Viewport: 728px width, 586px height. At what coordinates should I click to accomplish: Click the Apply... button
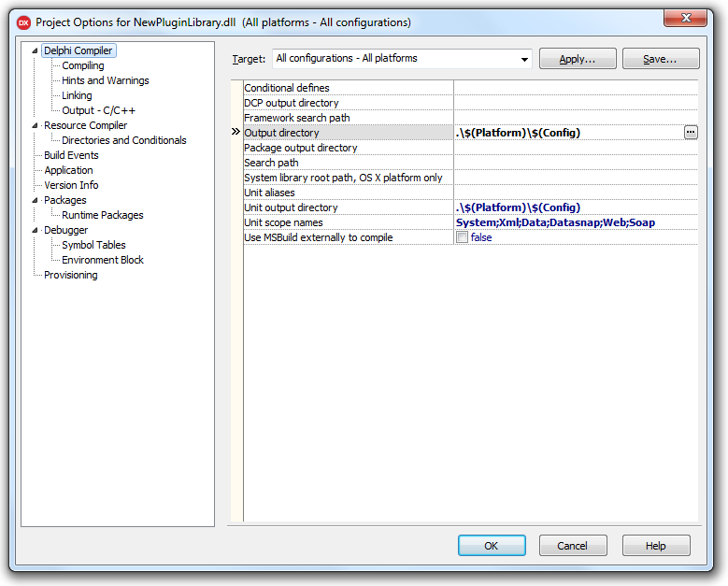[578, 59]
